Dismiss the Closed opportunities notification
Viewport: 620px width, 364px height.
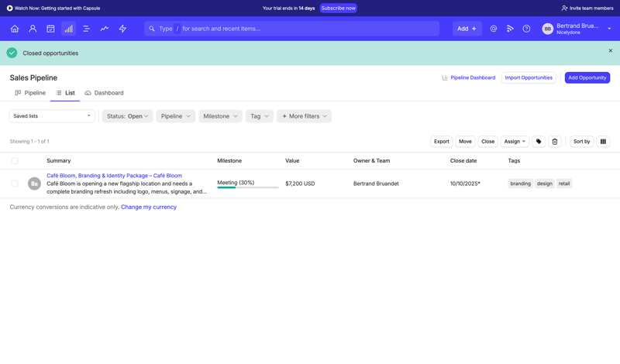(x=611, y=50)
